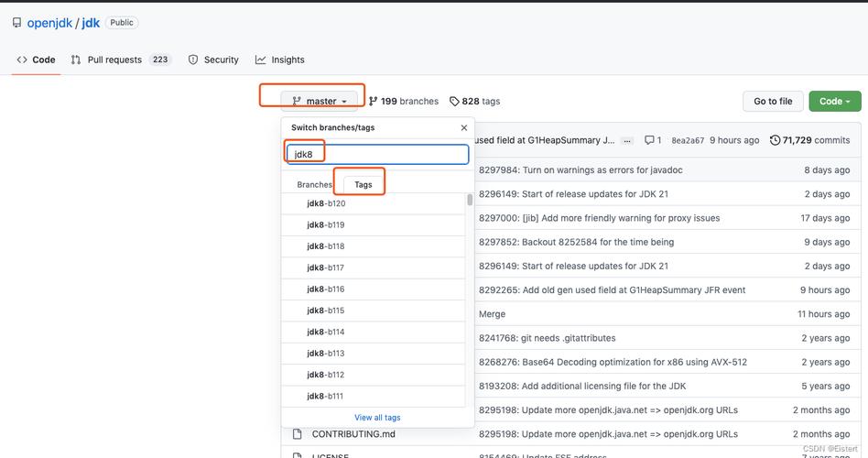The width and height of the screenshot is (868, 458).
Task: Open commit 8193208 additional licensing file
Action: point(582,386)
